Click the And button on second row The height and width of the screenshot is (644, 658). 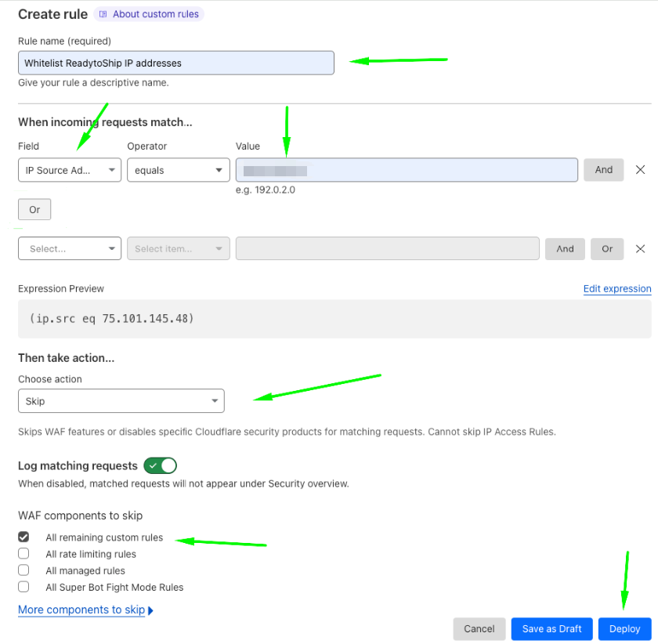point(565,248)
